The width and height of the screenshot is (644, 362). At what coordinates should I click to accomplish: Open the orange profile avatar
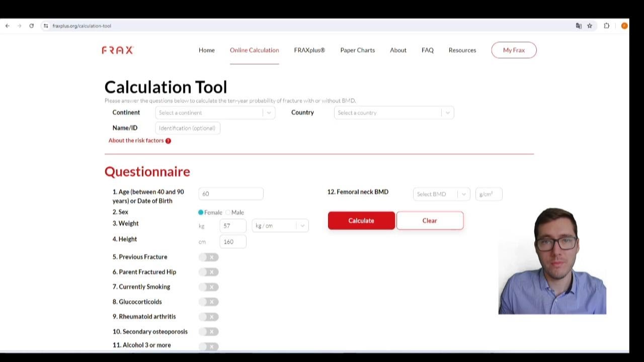click(624, 26)
